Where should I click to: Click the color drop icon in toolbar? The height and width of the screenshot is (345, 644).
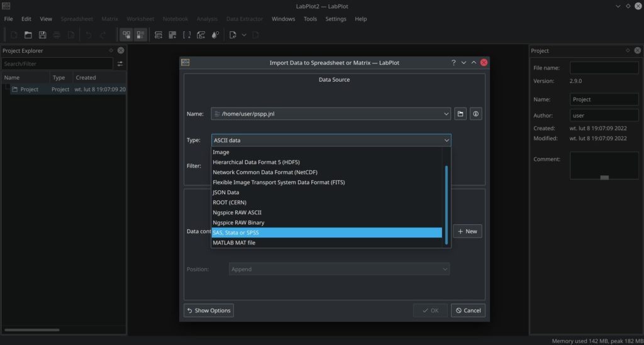[215, 35]
